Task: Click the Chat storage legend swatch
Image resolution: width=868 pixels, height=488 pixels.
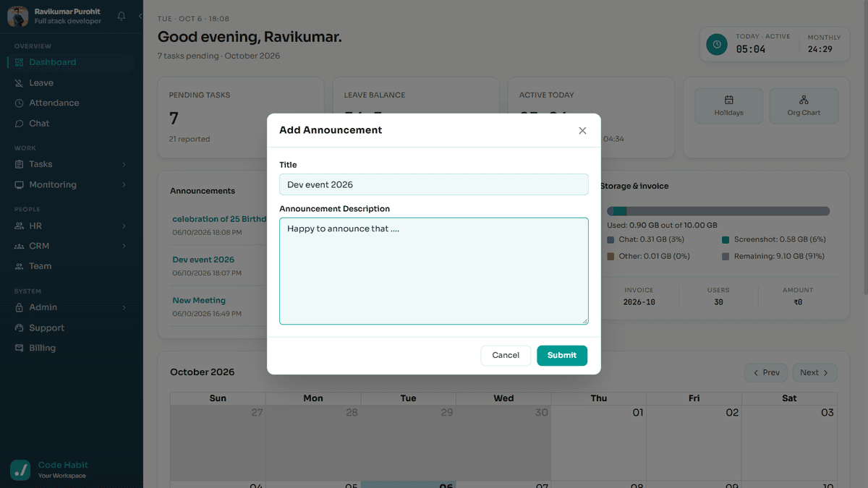Action: (x=610, y=239)
